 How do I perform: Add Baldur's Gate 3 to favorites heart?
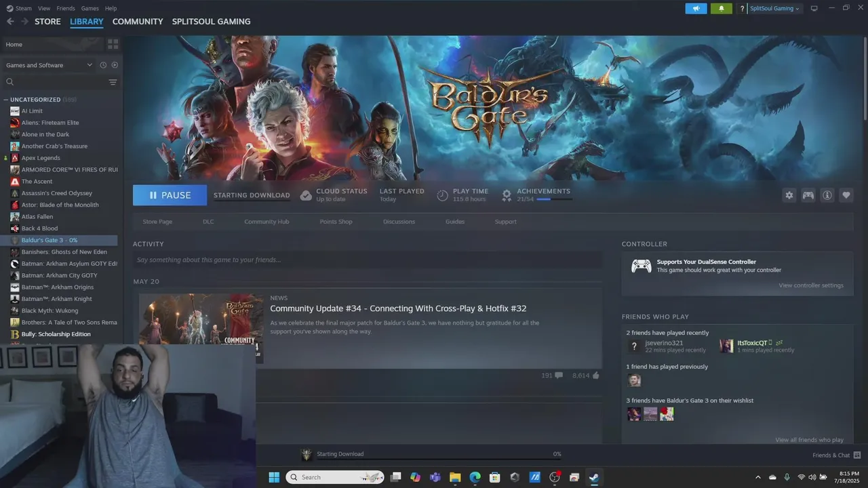846,195
